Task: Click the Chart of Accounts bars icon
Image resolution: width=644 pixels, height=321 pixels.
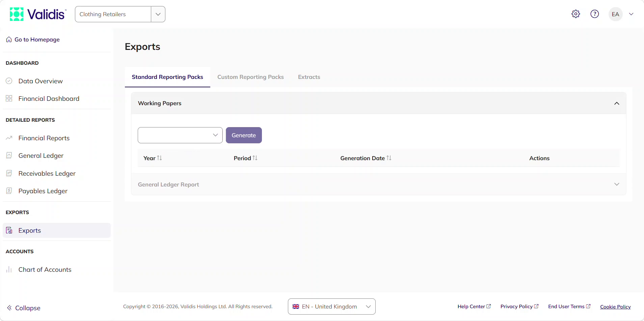Action: pos(9,269)
